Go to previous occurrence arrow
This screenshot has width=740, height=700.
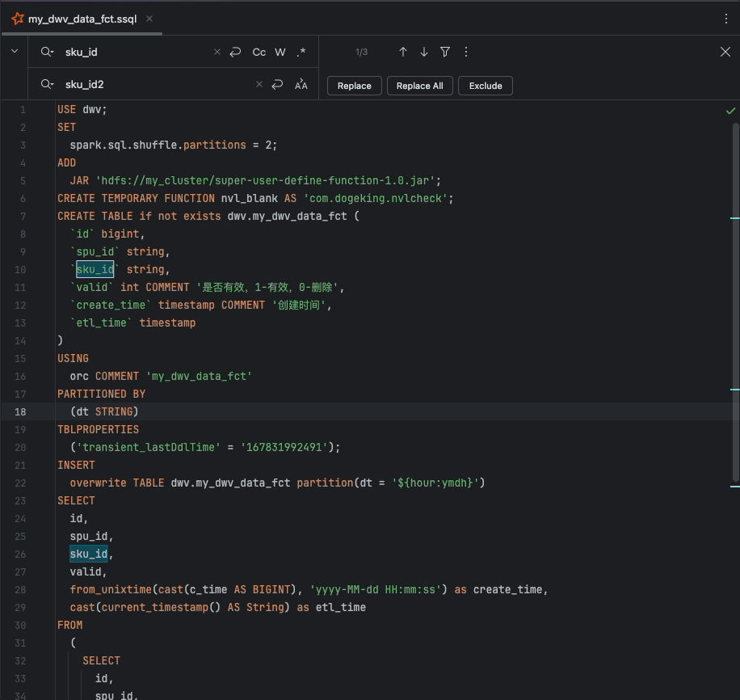point(403,52)
